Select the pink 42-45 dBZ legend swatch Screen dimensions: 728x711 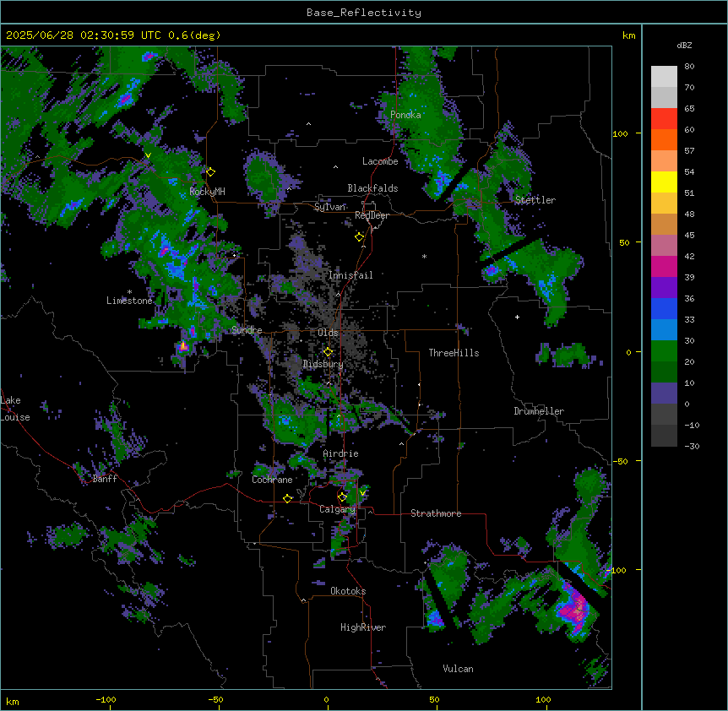point(664,246)
